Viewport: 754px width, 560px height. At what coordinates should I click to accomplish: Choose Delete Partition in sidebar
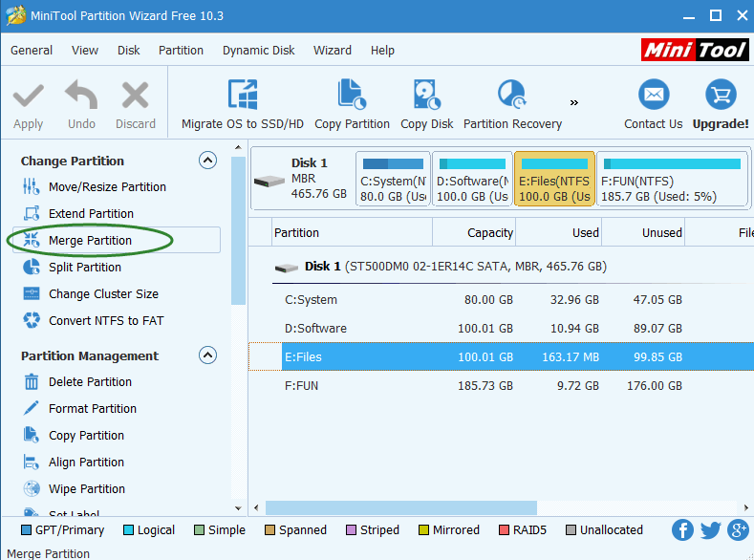pos(90,382)
